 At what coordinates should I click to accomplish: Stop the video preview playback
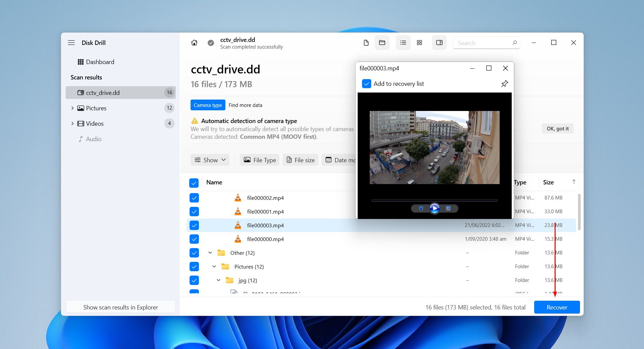click(x=421, y=209)
